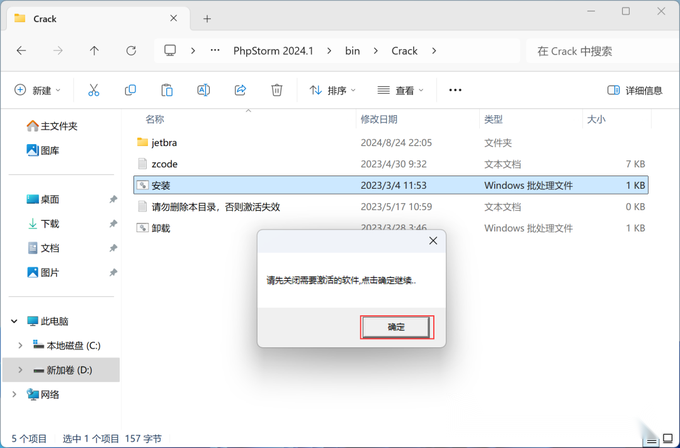Click the Delete trash can icon

point(277,90)
